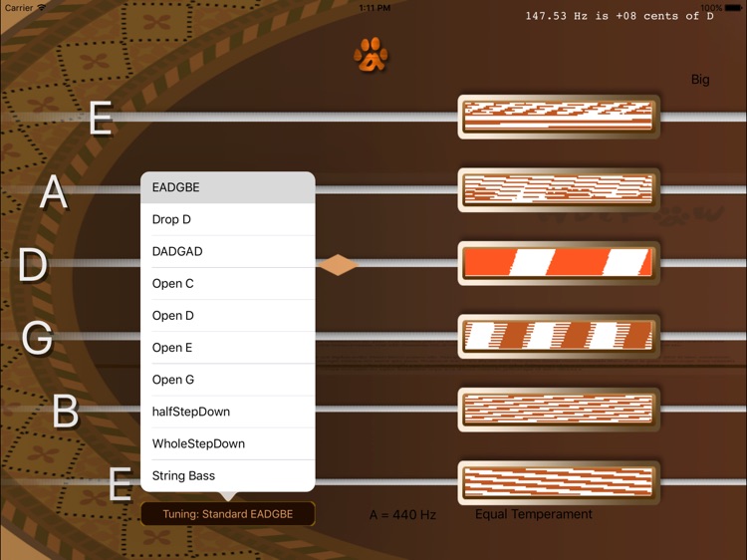
Task: Tap the battery indicator in the status bar
Action: pyautogui.click(x=733, y=8)
